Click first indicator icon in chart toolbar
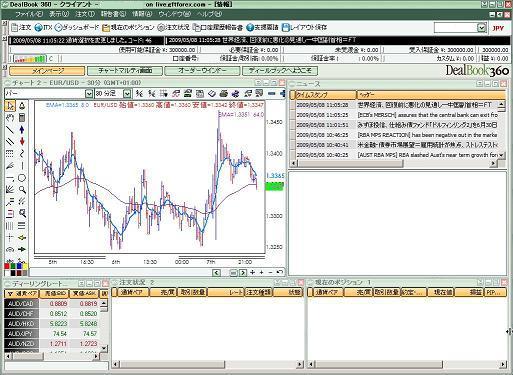Screen dimensions: 513x375 (140, 94)
